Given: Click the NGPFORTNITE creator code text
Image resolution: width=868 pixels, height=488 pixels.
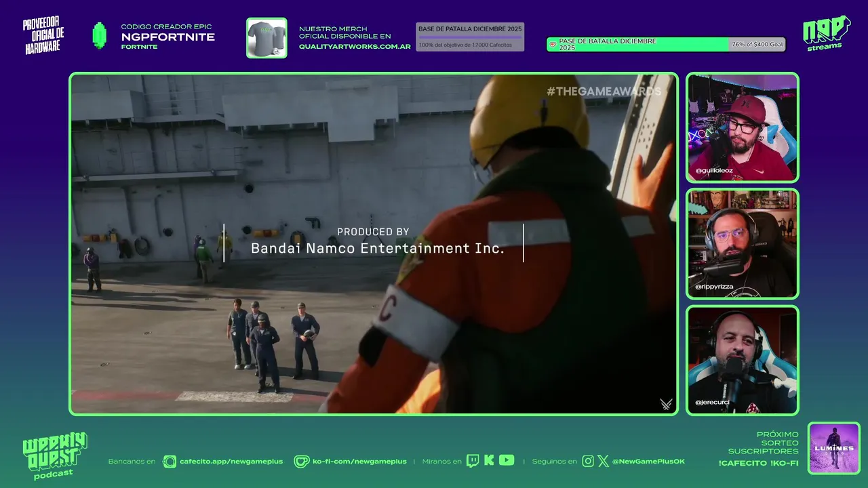Looking at the screenshot, I should (167, 37).
